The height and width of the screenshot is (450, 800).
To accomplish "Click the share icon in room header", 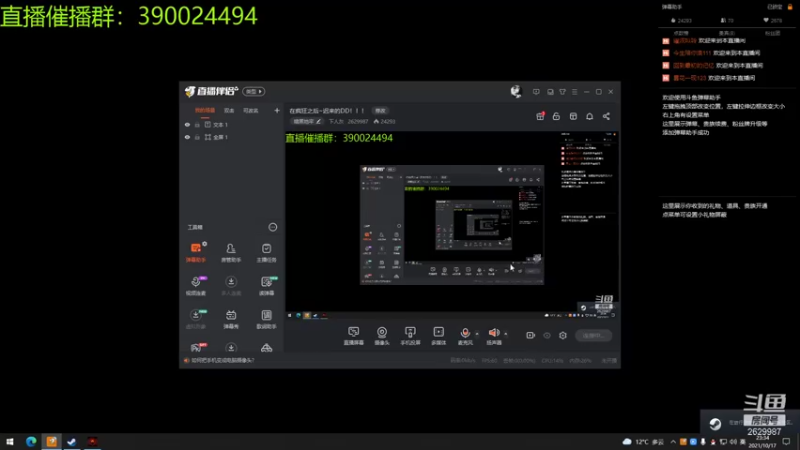I will (x=606, y=116).
